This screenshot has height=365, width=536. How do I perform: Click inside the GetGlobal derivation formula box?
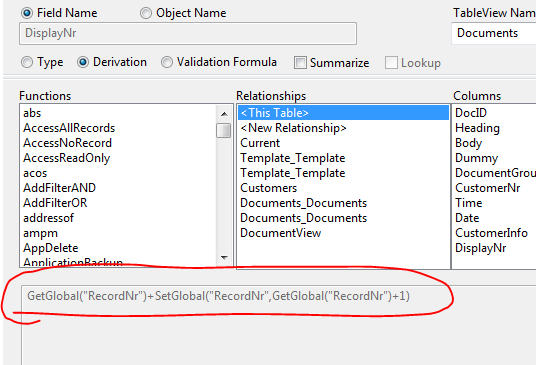[279, 325]
